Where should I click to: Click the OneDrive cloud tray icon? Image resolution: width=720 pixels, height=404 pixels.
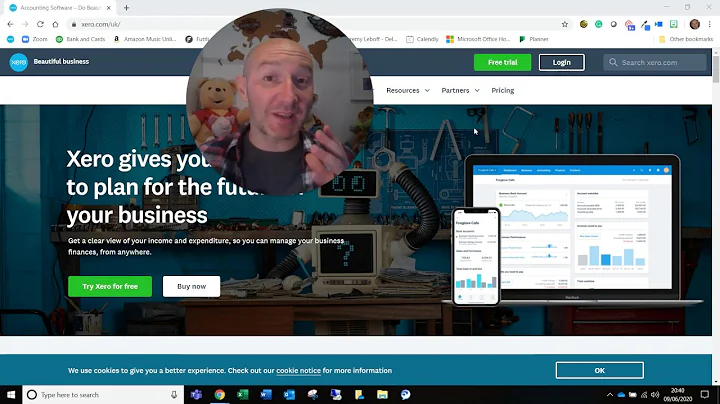point(621,395)
